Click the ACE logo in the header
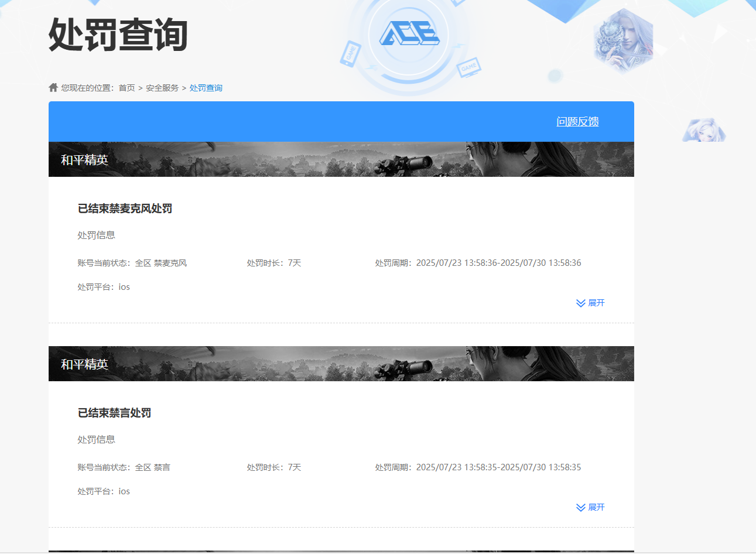756x554 pixels. tap(409, 33)
